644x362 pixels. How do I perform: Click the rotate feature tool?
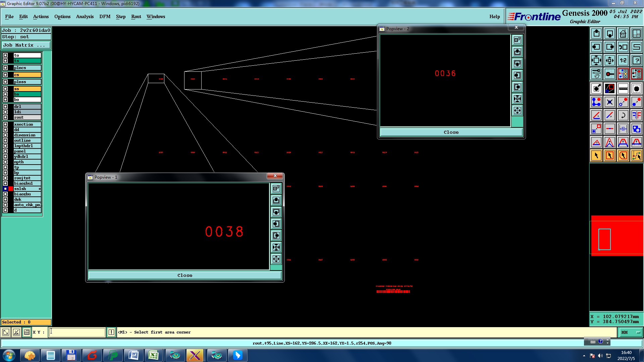(x=623, y=115)
